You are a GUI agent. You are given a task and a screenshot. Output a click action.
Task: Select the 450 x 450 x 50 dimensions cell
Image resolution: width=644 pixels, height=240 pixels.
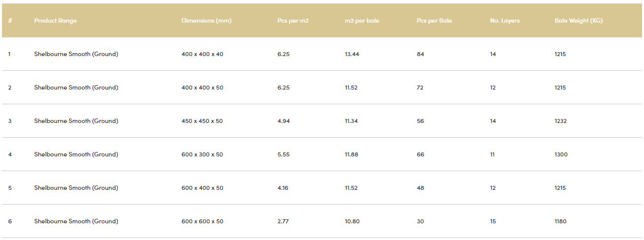(202, 121)
